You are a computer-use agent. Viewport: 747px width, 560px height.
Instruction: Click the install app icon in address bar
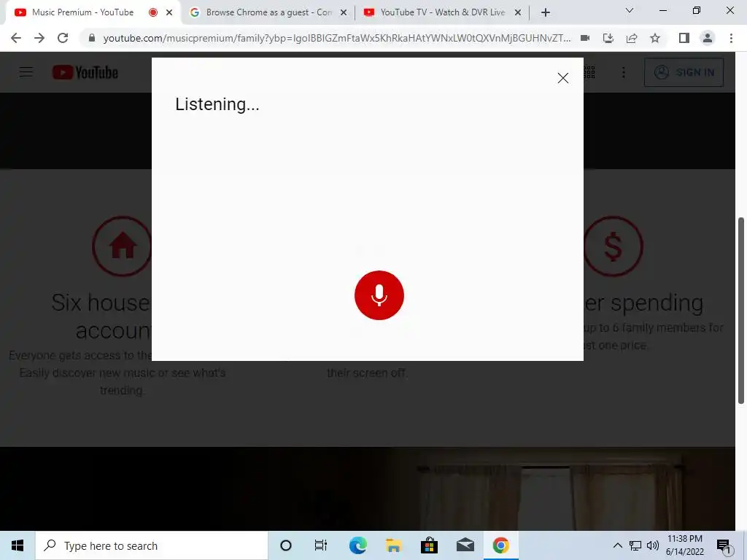608,38
